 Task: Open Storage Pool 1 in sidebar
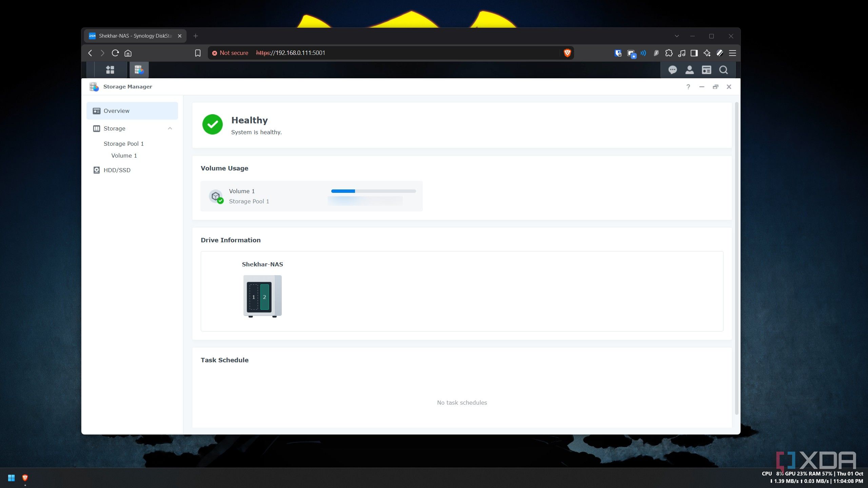point(124,144)
